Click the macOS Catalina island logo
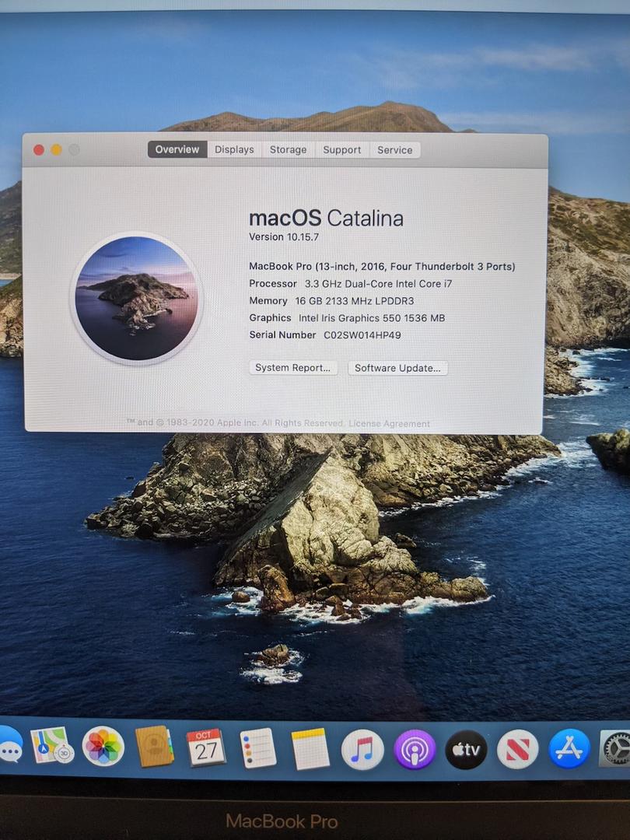The width and height of the screenshot is (630, 840). [x=136, y=299]
